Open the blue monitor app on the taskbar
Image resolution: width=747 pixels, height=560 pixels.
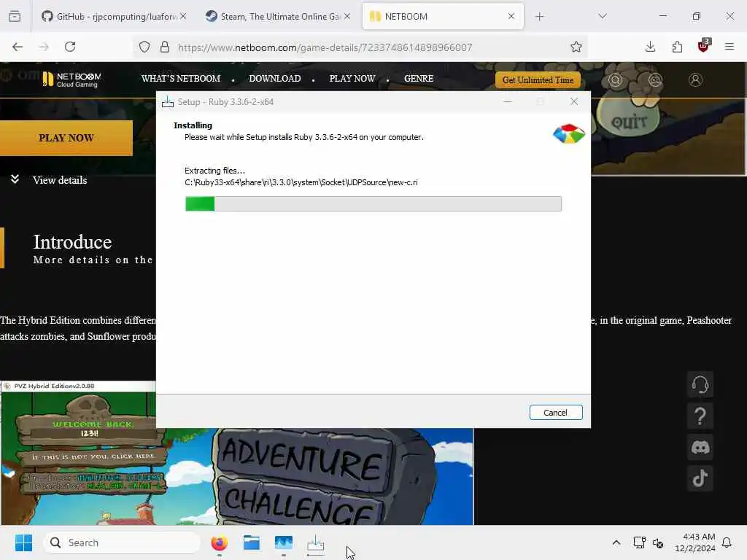coord(284,542)
